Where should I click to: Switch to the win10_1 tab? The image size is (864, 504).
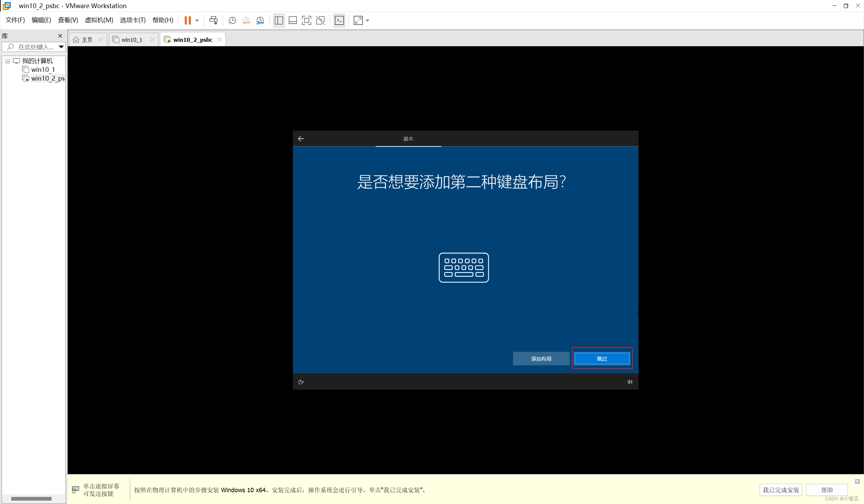pos(132,39)
